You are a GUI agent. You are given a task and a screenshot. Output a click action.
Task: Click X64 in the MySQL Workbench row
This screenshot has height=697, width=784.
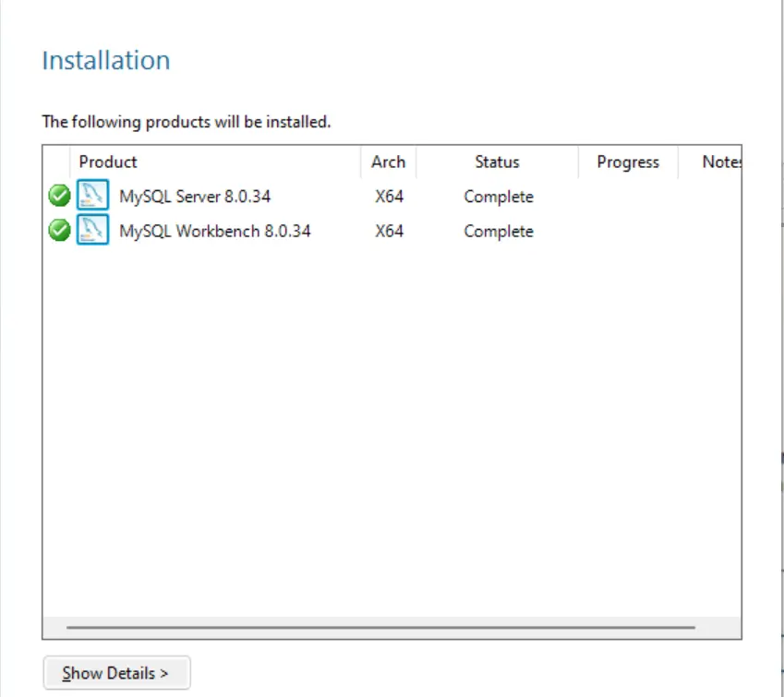click(389, 231)
